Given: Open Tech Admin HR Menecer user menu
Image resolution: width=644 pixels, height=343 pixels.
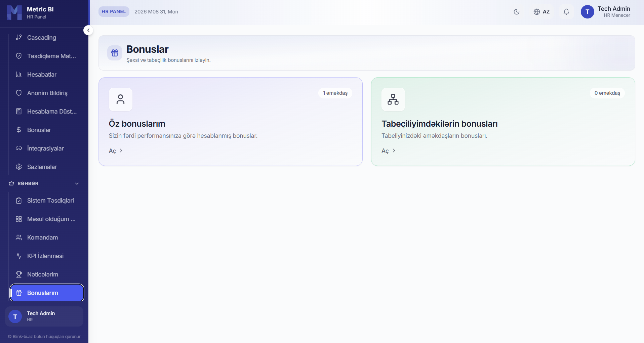Looking at the screenshot, I should click(x=606, y=12).
